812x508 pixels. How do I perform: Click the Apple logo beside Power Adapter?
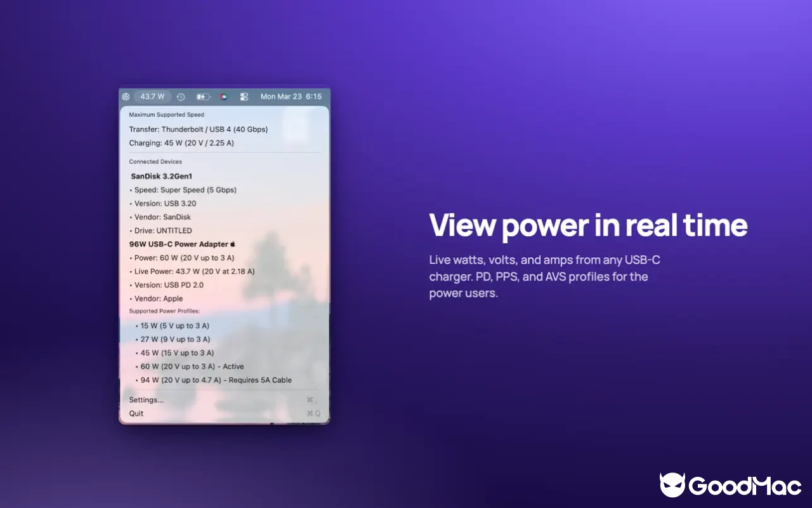(233, 244)
